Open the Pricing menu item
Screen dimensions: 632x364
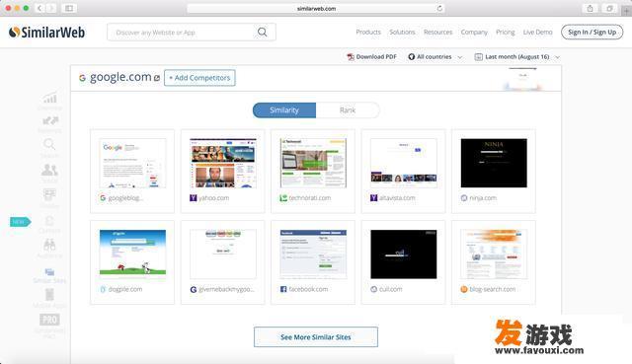pyautogui.click(x=505, y=32)
